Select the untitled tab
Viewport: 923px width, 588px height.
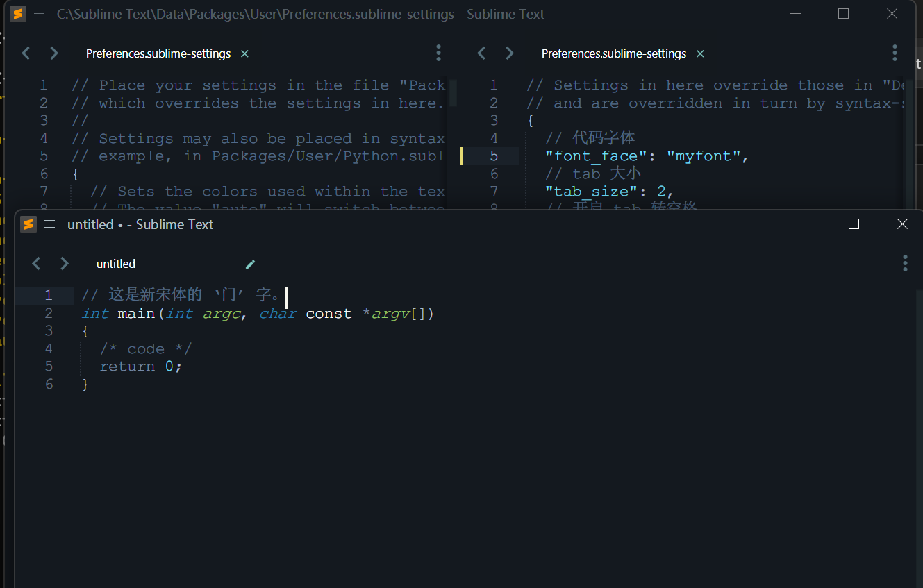[x=116, y=264]
